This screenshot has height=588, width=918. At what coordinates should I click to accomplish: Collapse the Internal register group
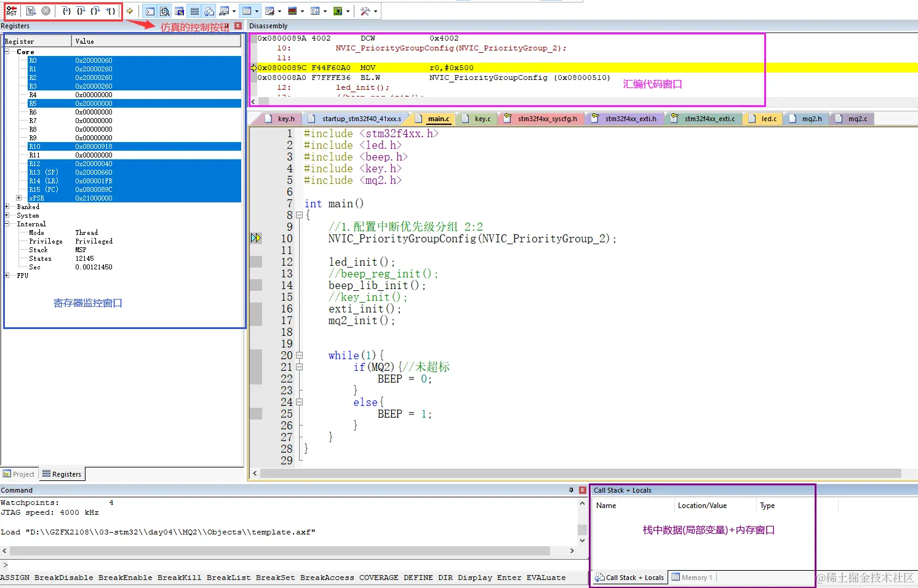click(x=7, y=224)
